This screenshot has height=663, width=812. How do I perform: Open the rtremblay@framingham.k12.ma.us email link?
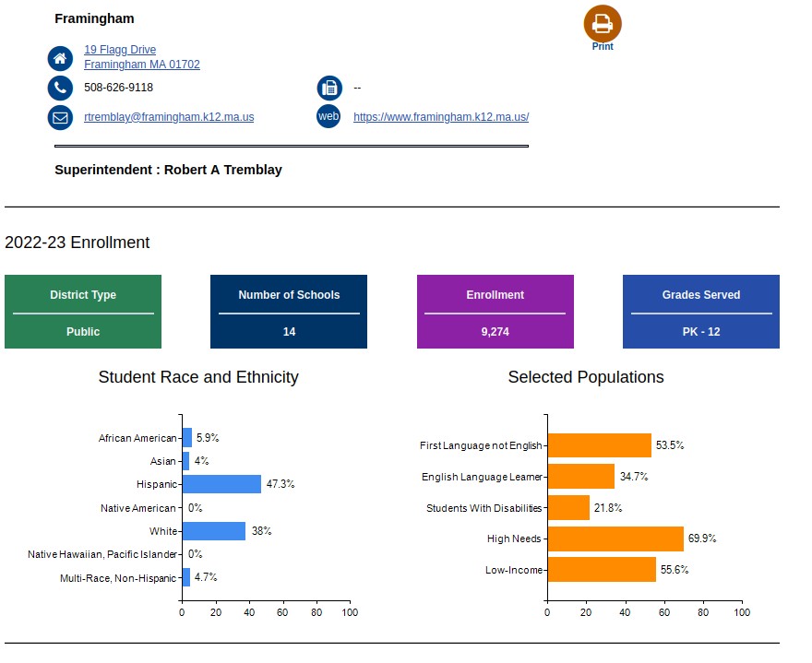pyautogui.click(x=169, y=117)
